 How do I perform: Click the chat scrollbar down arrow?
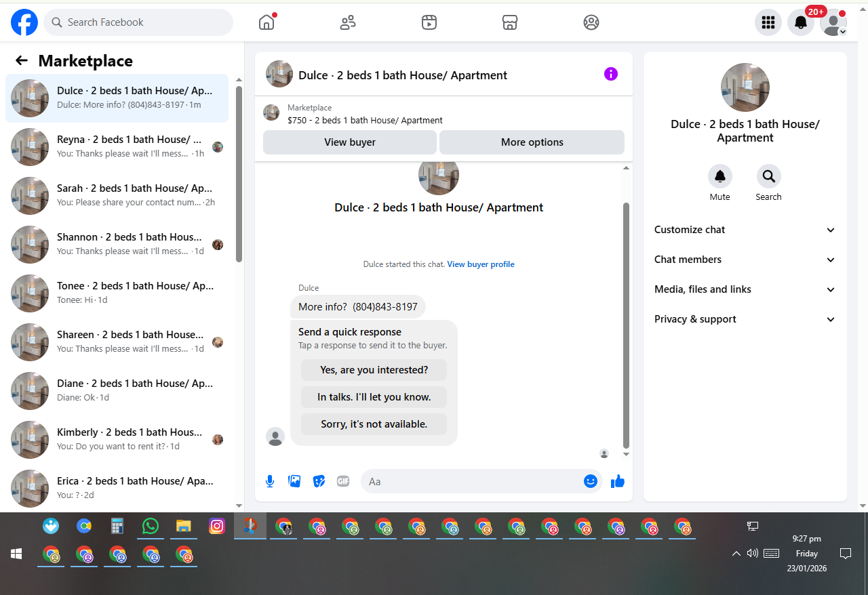(x=626, y=454)
